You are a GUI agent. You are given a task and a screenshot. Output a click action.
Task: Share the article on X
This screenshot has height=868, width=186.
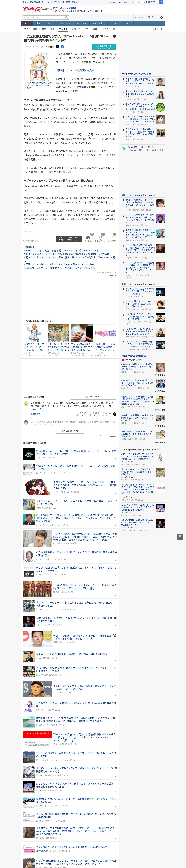(57, 47)
